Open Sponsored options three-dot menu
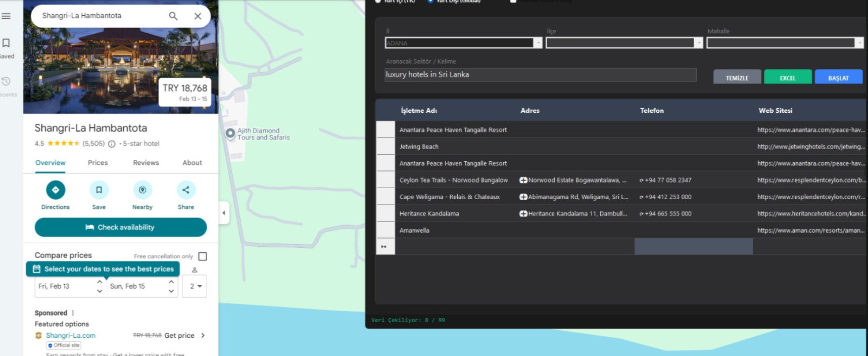868x356 pixels. 73,313
